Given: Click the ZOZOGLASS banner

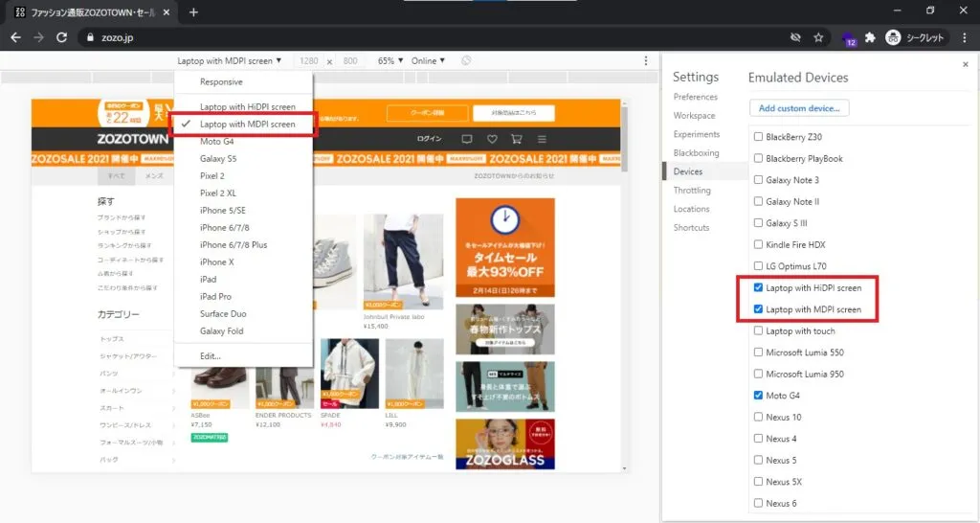Looking at the screenshot, I should coord(505,444).
